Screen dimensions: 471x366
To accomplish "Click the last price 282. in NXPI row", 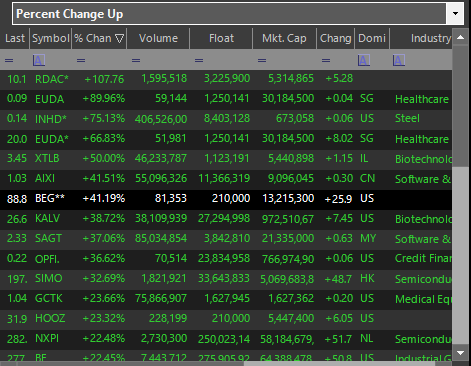I will point(17,339).
